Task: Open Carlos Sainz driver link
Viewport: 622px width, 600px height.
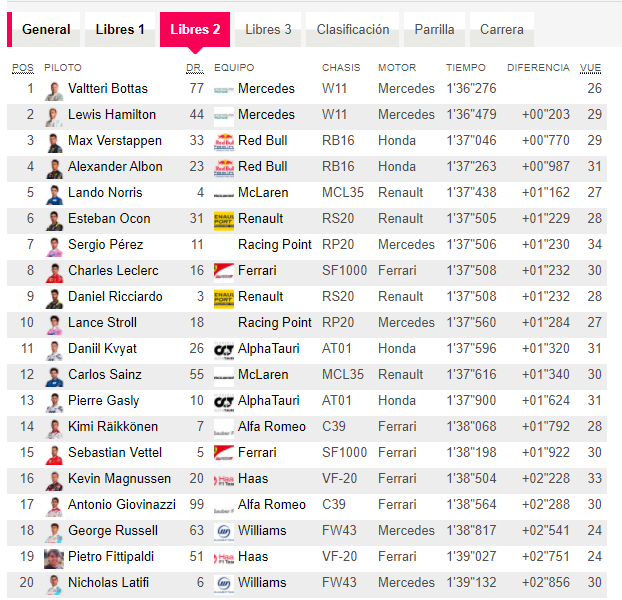Action: tap(105, 374)
